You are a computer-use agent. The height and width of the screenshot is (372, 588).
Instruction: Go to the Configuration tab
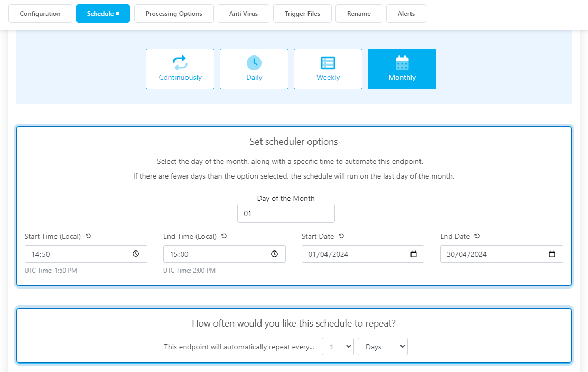click(40, 14)
